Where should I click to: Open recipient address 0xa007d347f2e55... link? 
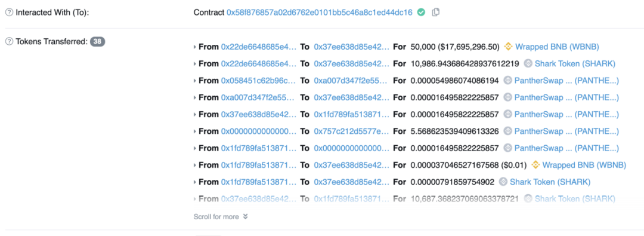(x=351, y=80)
